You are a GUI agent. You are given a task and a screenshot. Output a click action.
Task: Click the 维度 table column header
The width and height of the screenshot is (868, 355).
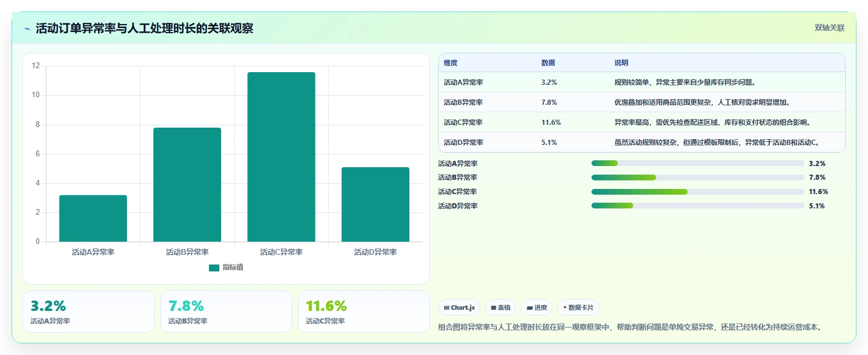point(451,63)
